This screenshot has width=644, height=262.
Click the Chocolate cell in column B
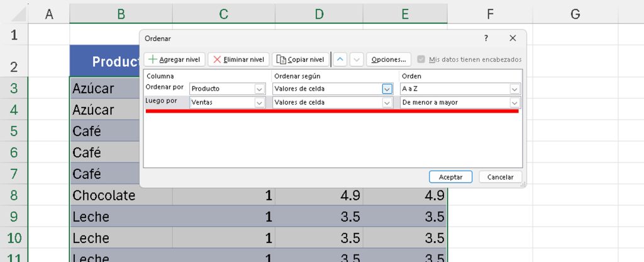coord(104,195)
